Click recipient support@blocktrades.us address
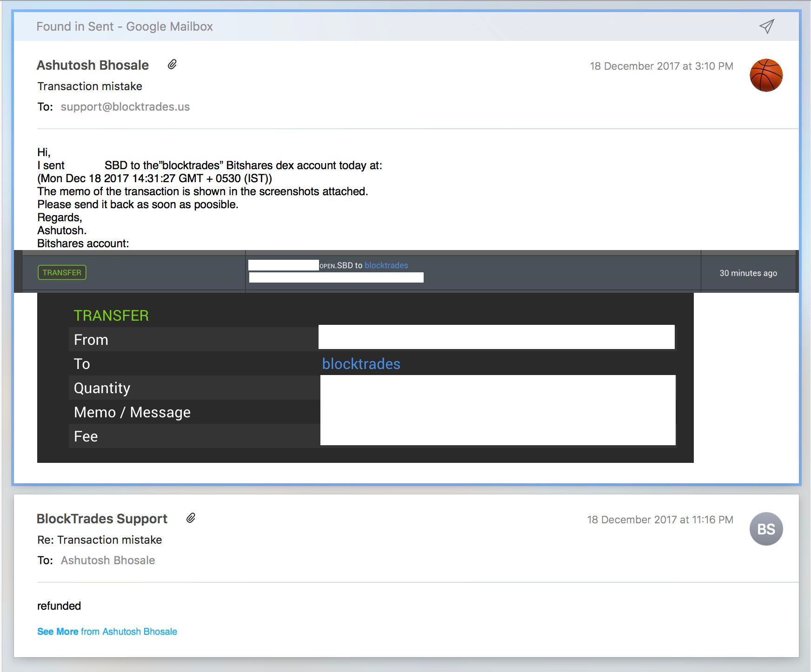This screenshot has height=672, width=811. pos(125,107)
